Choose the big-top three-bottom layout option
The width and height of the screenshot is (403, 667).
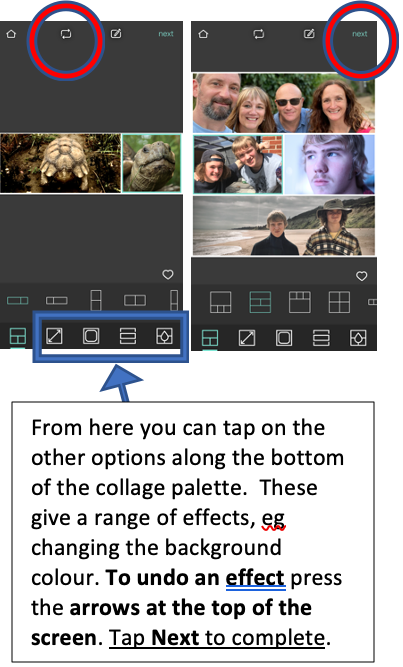221,302
